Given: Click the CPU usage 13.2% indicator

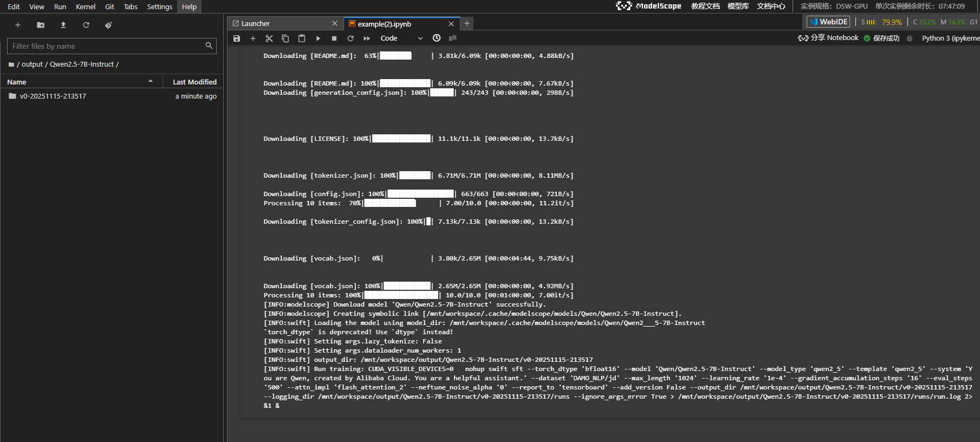Looking at the screenshot, I should point(924,22).
